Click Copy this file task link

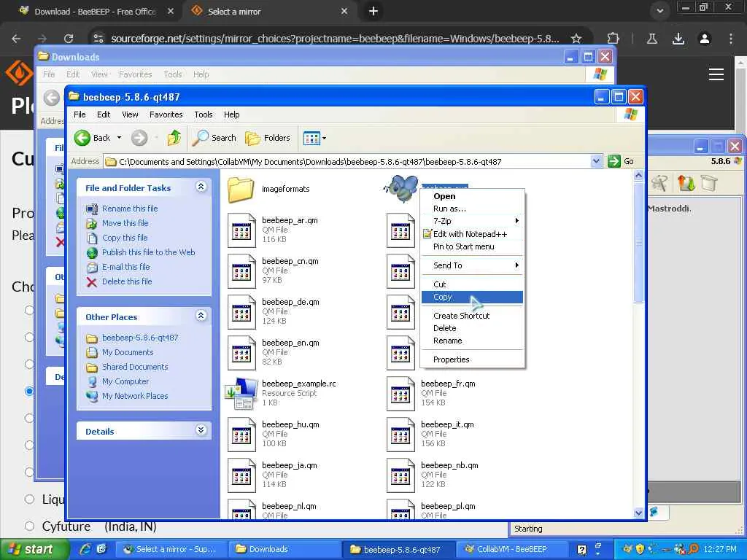(125, 238)
